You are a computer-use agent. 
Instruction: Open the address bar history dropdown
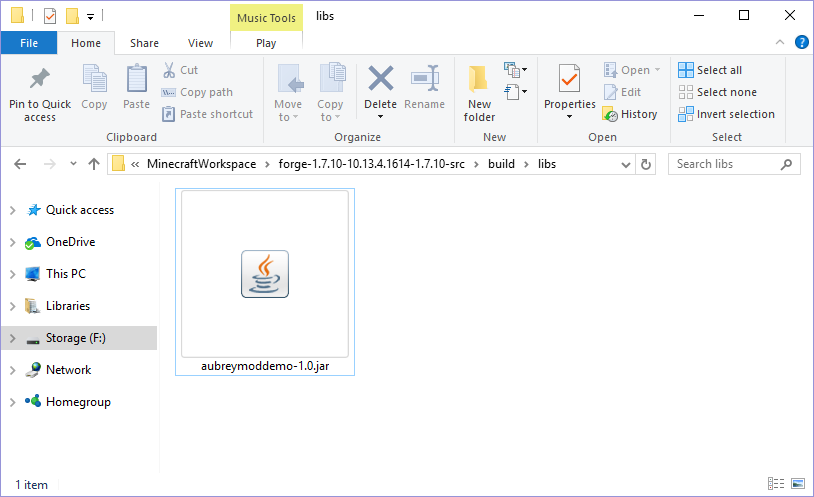[x=626, y=165]
